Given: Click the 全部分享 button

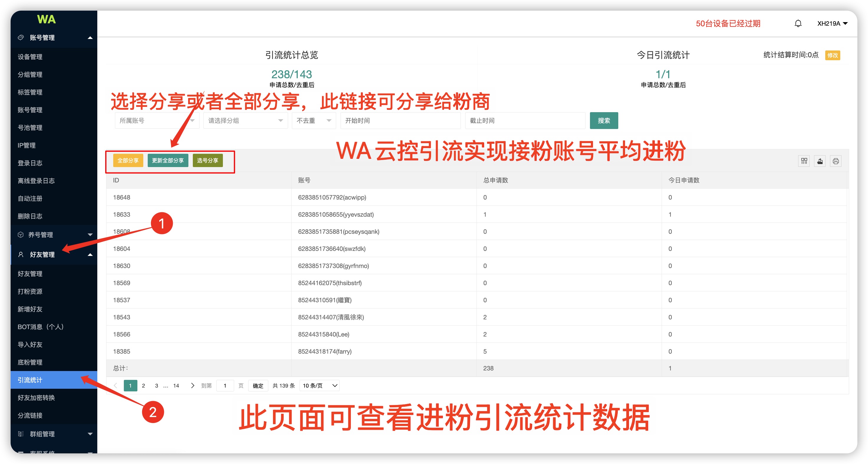Looking at the screenshot, I should [128, 161].
